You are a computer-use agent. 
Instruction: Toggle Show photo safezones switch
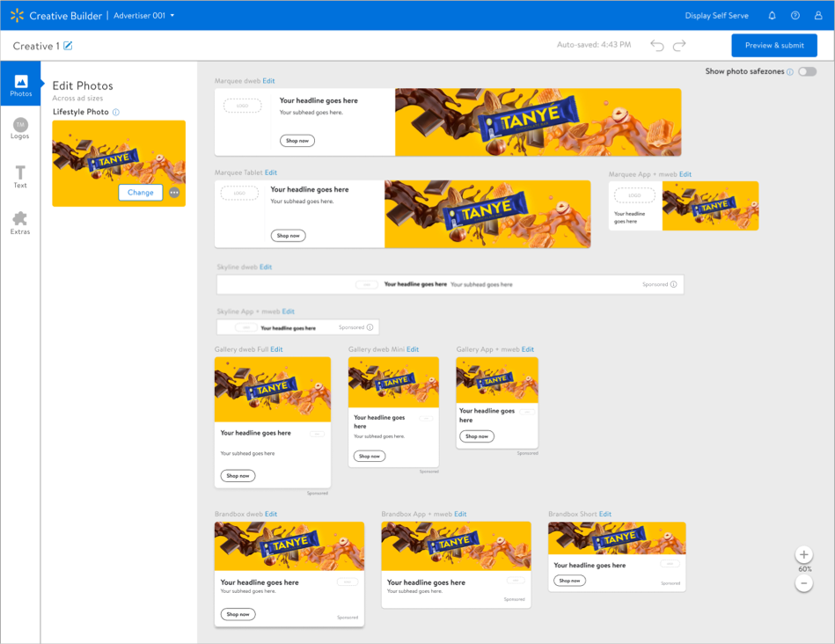(807, 72)
